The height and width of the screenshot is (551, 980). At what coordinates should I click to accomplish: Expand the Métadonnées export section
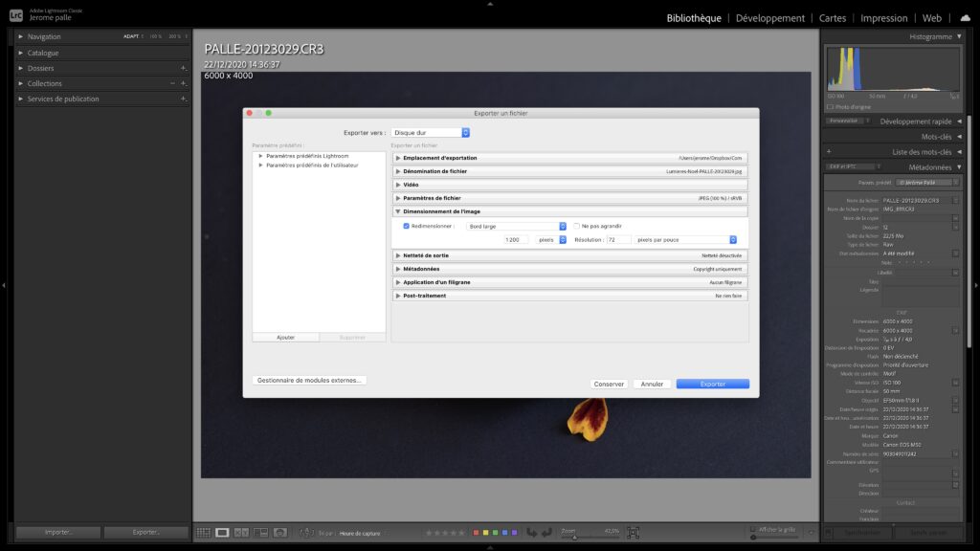397,269
